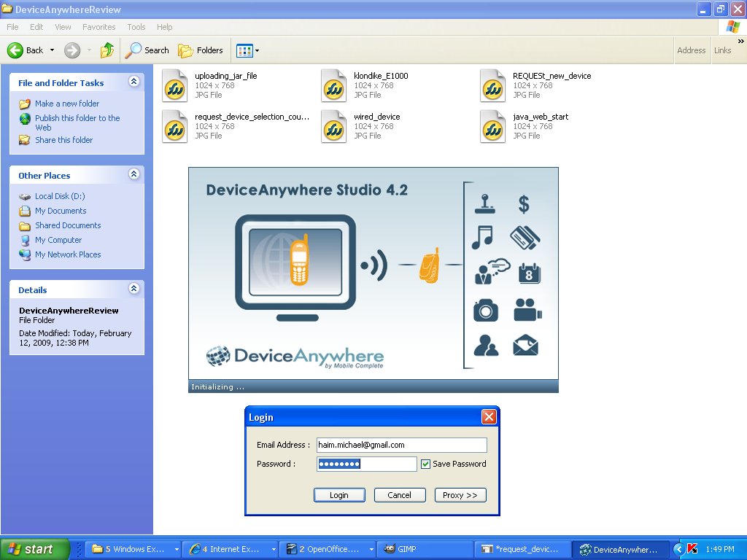Open the Tools menu
This screenshot has height=560, width=747.
[x=136, y=27]
